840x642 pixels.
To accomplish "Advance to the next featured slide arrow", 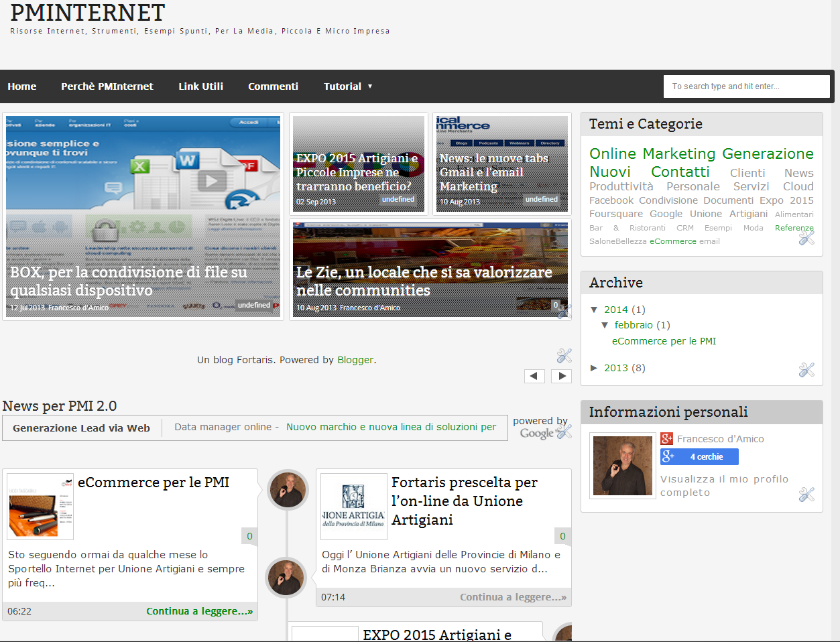I will (562, 376).
